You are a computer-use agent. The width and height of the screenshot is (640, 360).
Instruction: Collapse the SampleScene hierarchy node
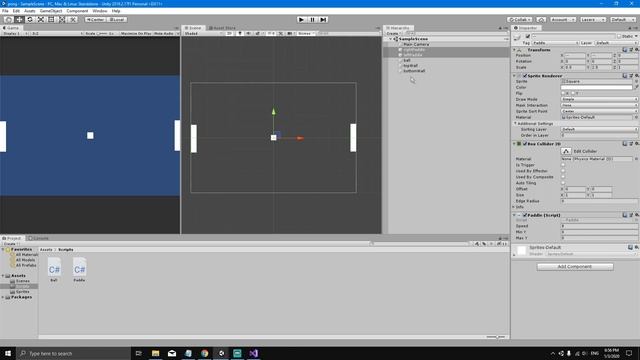[391, 39]
